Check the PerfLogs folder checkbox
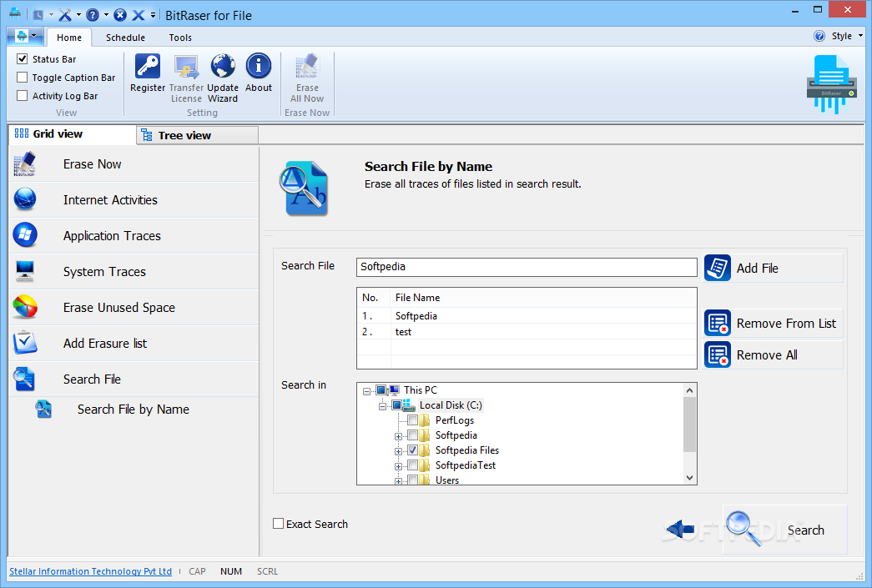Screen dimensions: 872x588 pyautogui.click(x=413, y=420)
